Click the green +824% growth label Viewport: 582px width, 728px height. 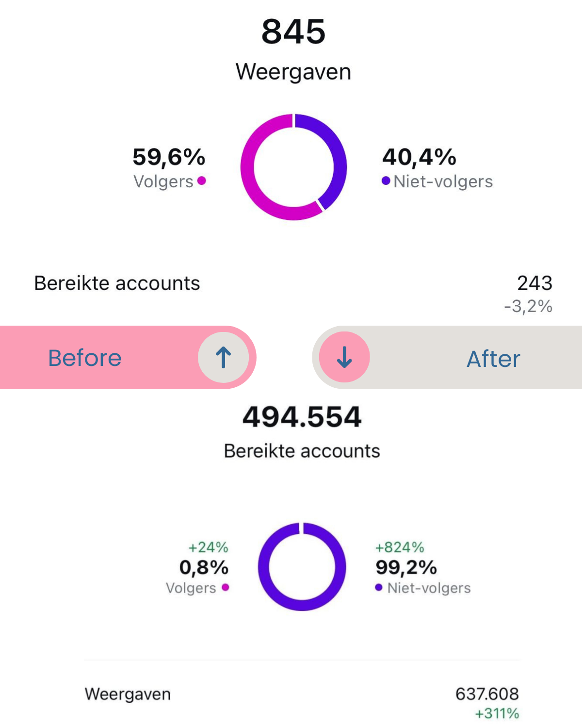pos(400,547)
